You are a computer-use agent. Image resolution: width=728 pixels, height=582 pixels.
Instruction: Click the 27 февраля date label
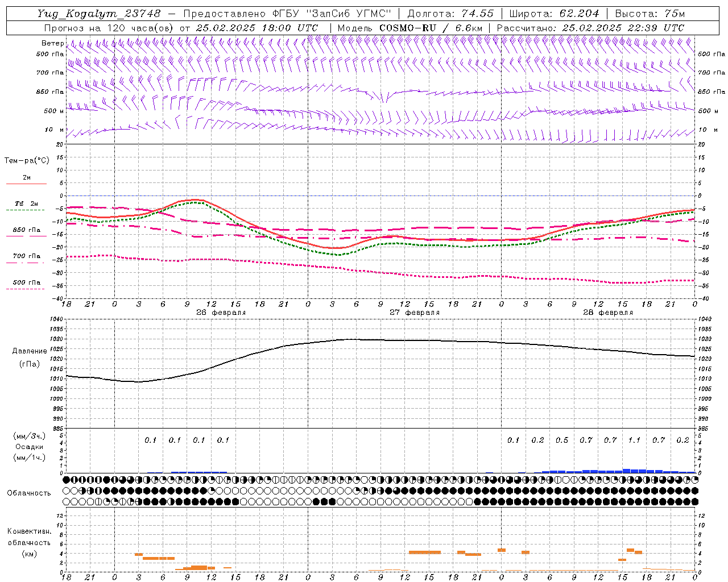pyautogui.click(x=415, y=313)
